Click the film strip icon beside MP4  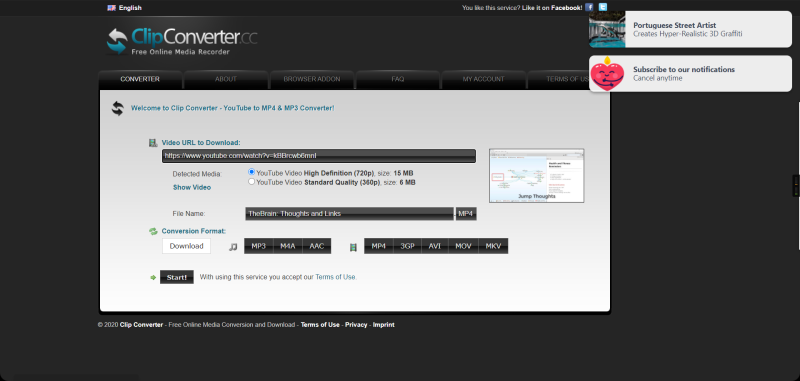pos(353,247)
